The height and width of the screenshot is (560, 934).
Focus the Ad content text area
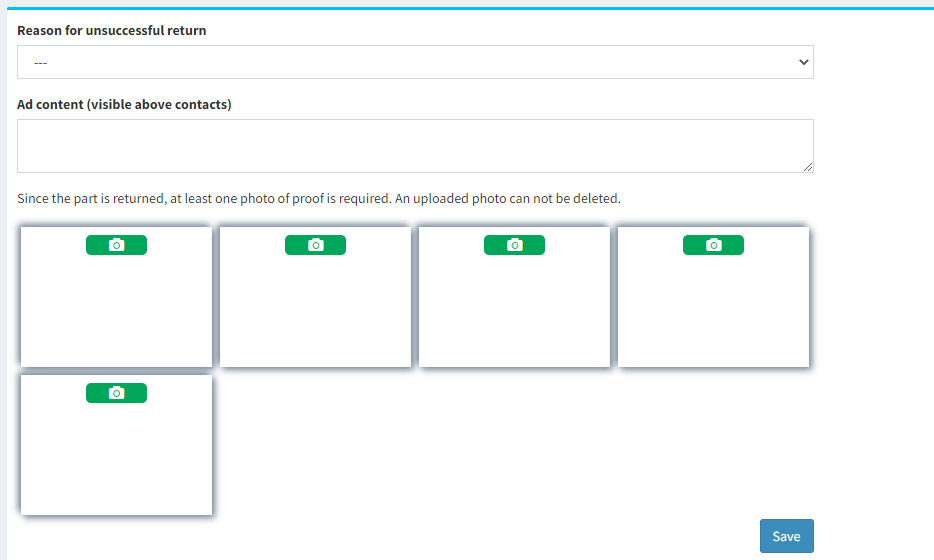(x=414, y=146)
